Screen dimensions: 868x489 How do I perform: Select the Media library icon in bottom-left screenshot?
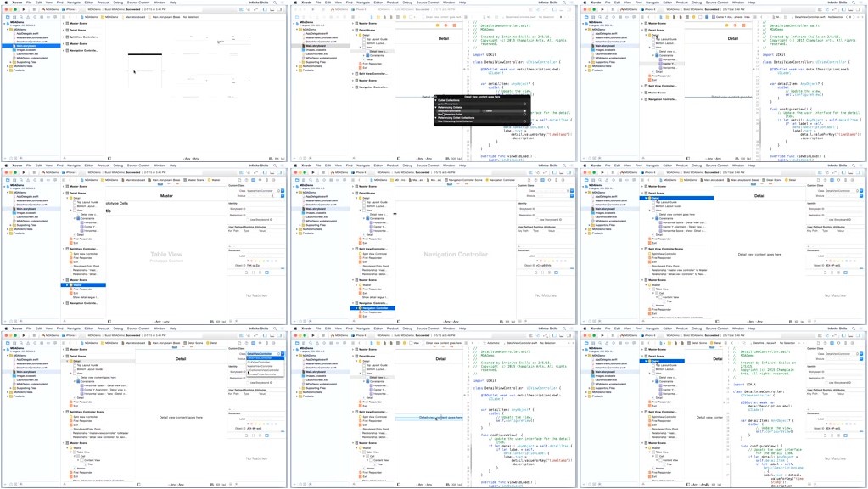coord(266,436)
